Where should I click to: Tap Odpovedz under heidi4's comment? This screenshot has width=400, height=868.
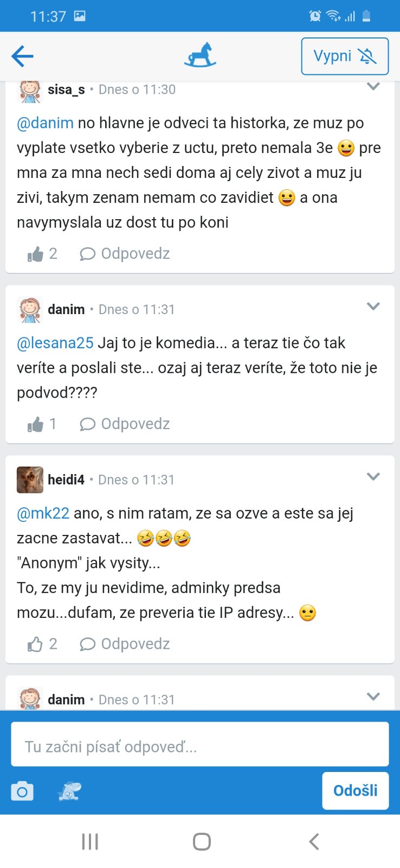point(125,644)
